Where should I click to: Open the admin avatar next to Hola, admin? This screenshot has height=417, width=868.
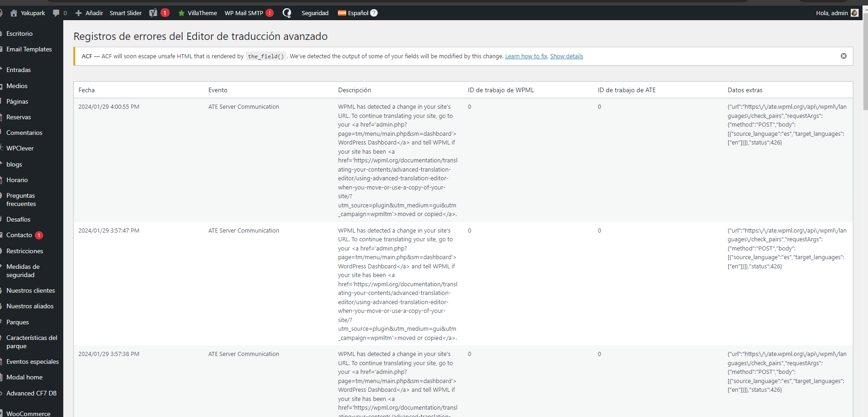855,13
